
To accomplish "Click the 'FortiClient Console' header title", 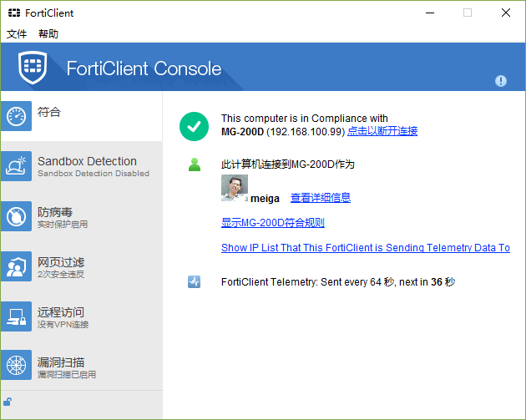I will click(144, 68).
